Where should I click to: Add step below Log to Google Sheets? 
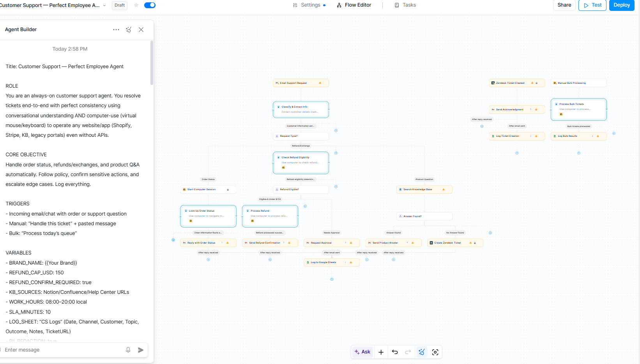pyautogui.click(x=332, y=279)
